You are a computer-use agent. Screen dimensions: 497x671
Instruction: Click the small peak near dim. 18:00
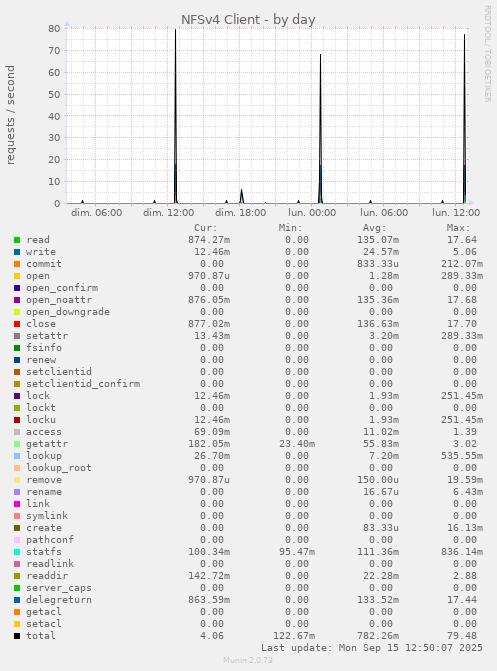point(241,196)
